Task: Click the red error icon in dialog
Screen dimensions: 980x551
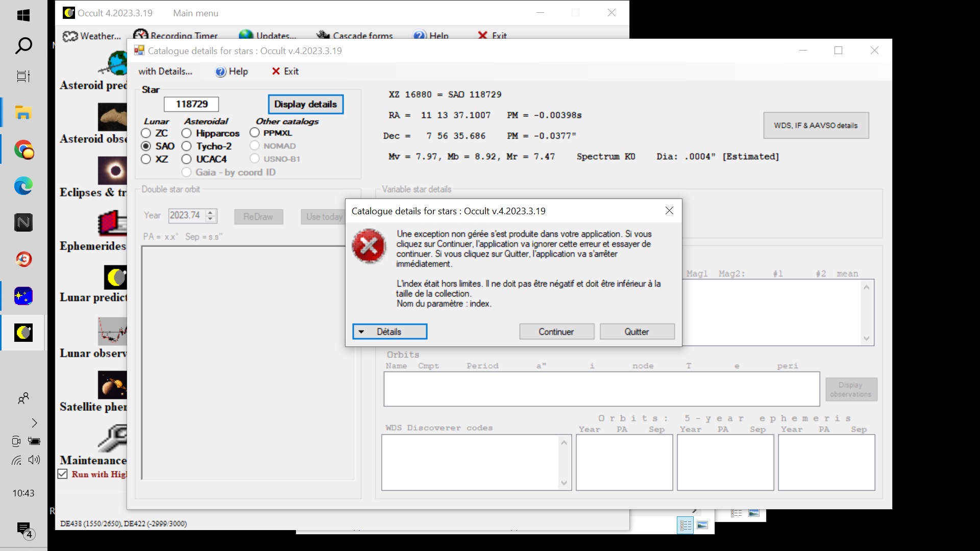Action: point(369,246)
